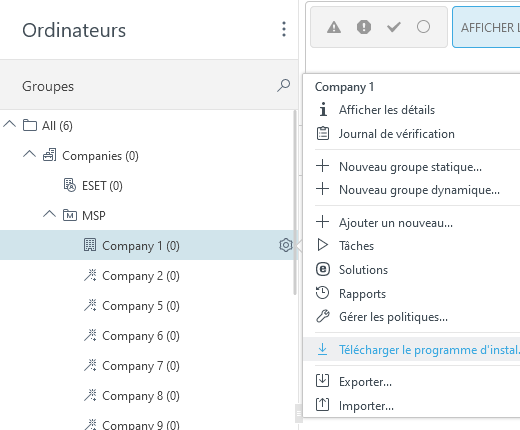This screenshot has height=430, width=520.
Task: Toggle the checkmark OK status filter
Action: 394,27
